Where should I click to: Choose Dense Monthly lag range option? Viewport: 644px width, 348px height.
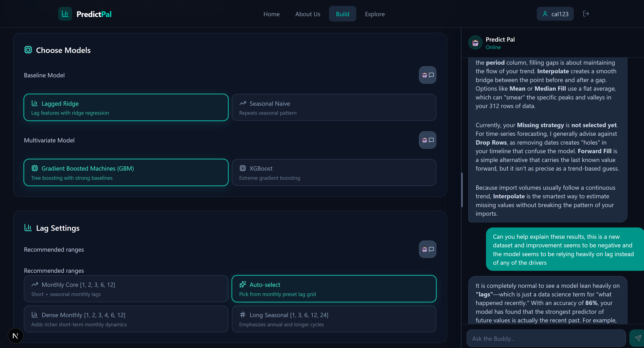click(x=126, y=319)
